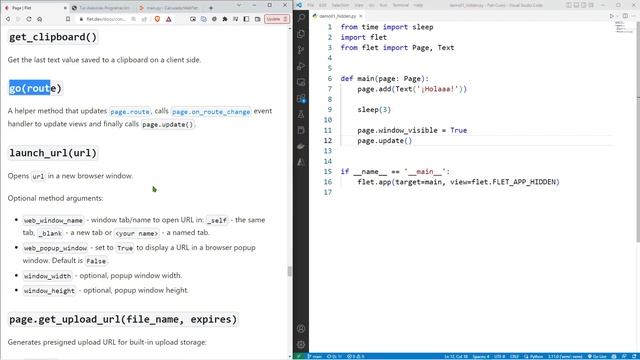Open the browser wallet icon
640x360 pixels.
click(x=258, y=19)
